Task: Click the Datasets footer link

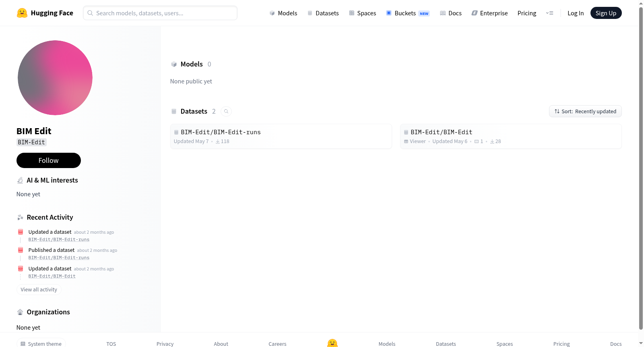Action: [446, 344]
